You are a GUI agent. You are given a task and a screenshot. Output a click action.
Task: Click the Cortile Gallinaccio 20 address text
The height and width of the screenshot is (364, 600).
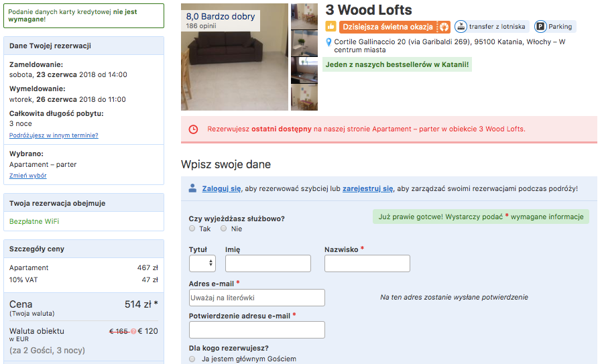pyautogui.click(x=450, y=46)
